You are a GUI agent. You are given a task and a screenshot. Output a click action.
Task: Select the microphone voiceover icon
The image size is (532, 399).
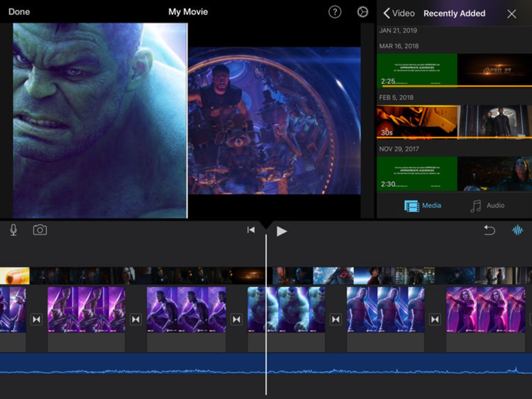pyautogui.click(x=13, y=230)
